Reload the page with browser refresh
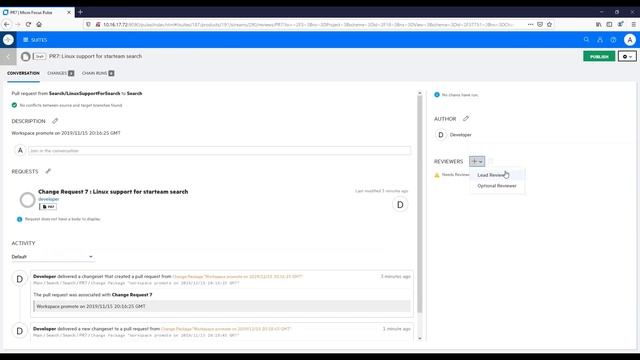The height and width of the screenshot is (360, 640). (x=28, y=24)
